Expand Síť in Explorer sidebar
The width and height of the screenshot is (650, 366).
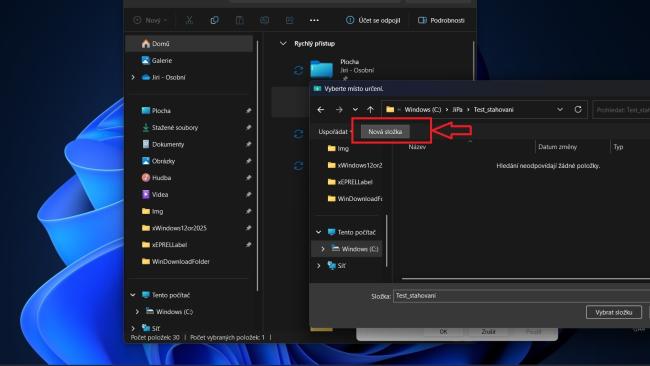[133, 328]
